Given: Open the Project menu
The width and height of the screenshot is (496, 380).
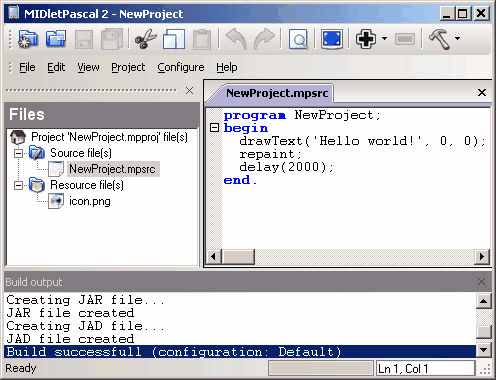Looking at the screenshot, I should 128,67.
